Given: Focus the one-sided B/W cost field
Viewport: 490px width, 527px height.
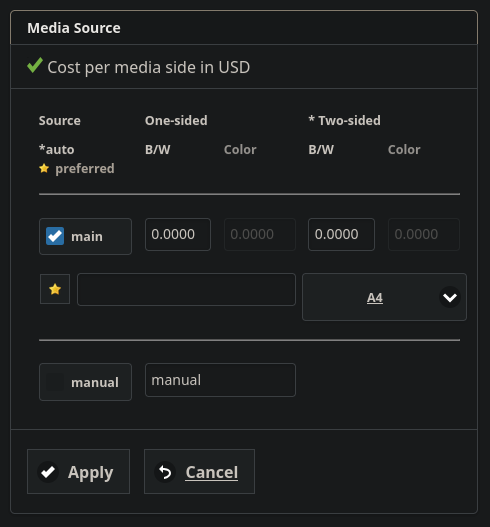Looking at the screenshot, I should click(178, 234).
